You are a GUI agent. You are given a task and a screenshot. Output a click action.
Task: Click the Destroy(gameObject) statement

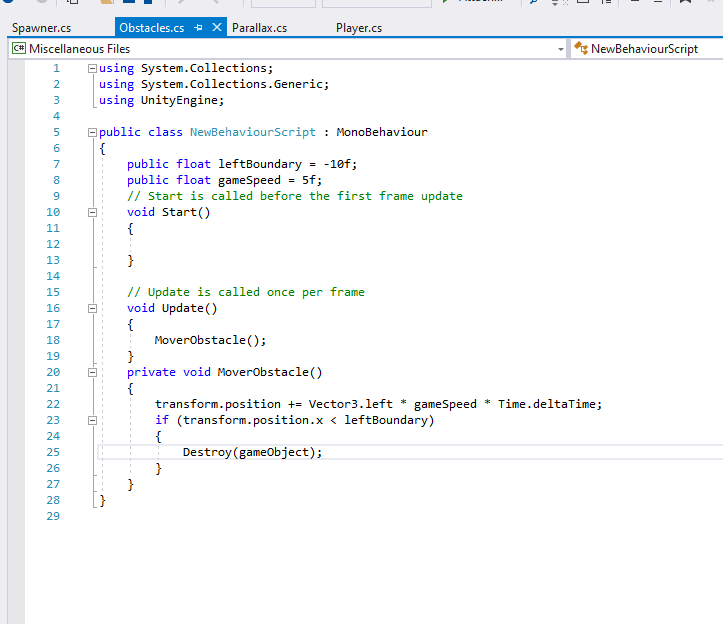252,452
